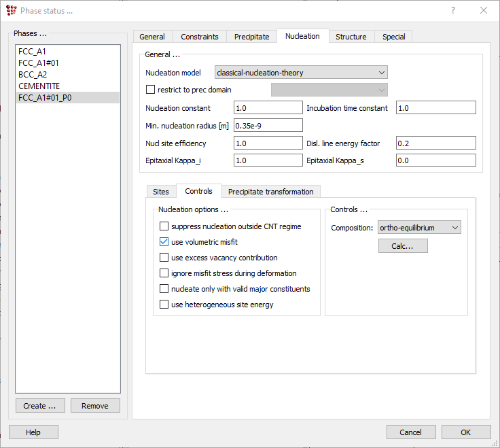Enable restrict to prec domain checkbox
The image size is (500, 448).
point(151,90)
